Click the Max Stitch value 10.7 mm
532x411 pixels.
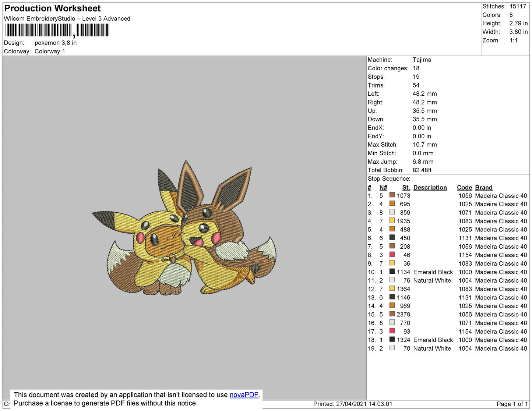(426, 145)
